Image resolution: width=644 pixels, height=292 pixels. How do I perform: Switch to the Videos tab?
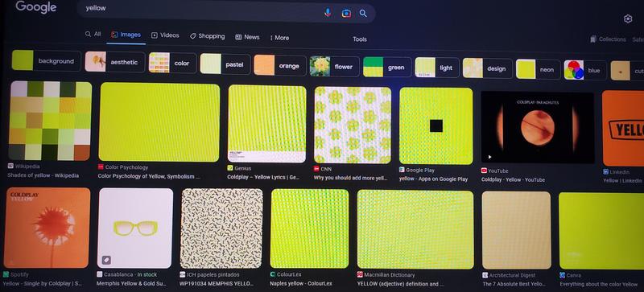coord(165,35)
